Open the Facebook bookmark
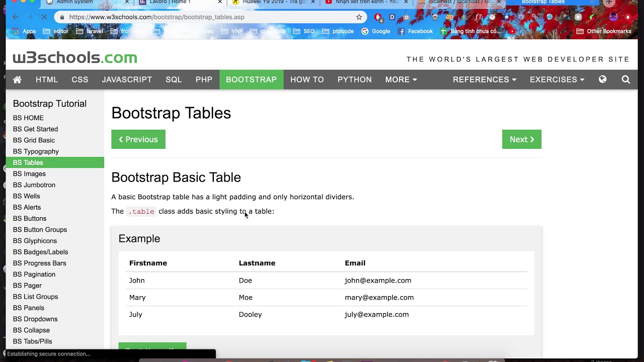This screenshot has height=362, width=644. pos(415,31)
